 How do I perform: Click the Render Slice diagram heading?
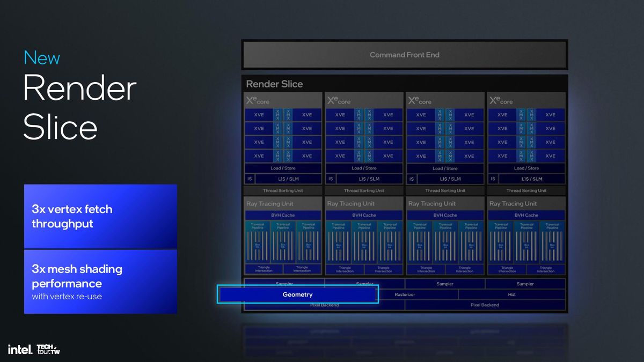[274, 84]
